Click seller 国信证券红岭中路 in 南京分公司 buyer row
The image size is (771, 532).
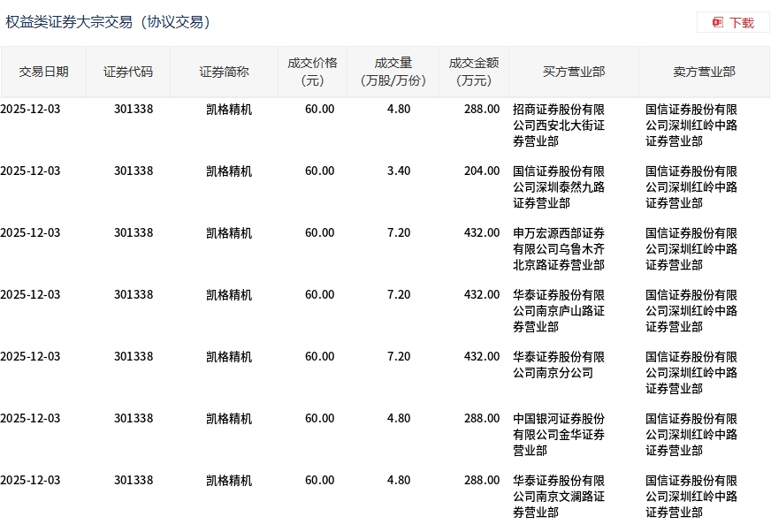coord(691,372)
